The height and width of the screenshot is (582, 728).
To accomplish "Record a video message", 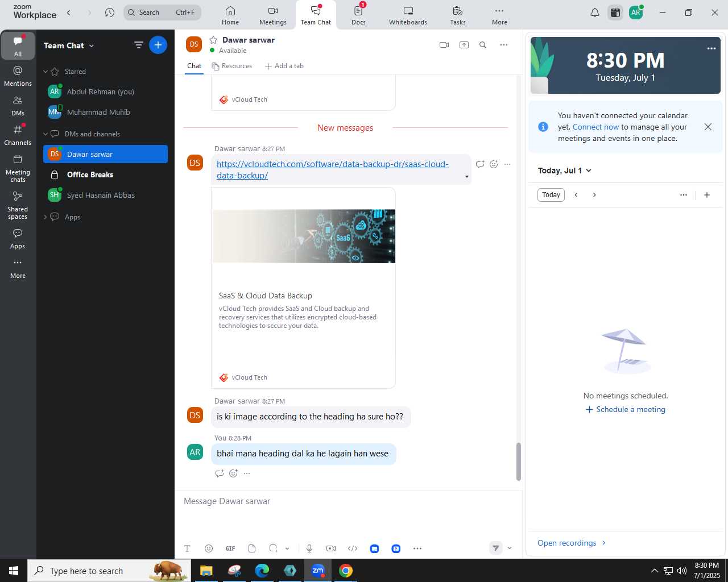I will point(331,548).
